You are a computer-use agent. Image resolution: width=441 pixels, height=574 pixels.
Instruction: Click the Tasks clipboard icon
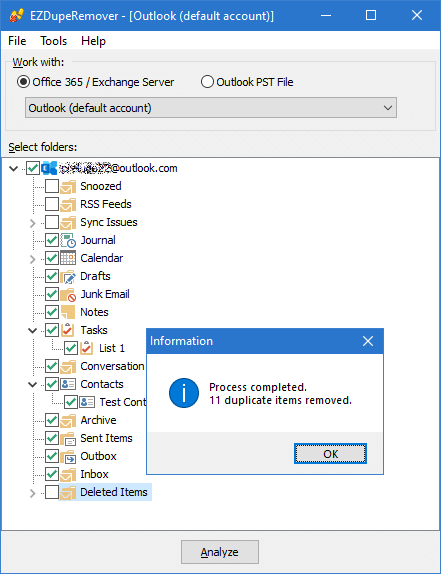68,330
